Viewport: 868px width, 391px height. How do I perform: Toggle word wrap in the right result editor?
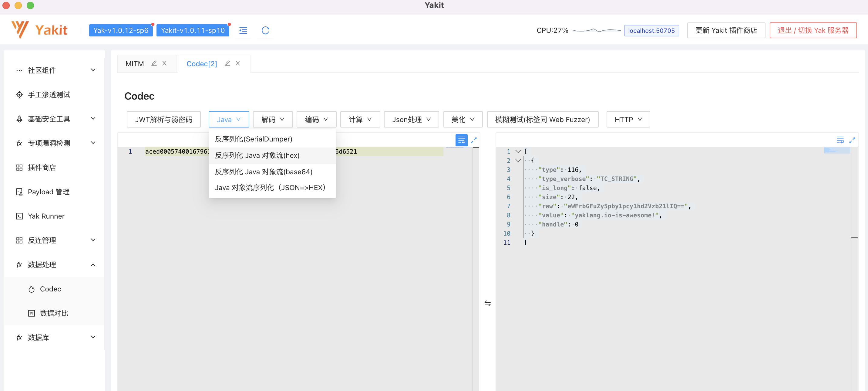pyautogui.click(x=840, y=140)
